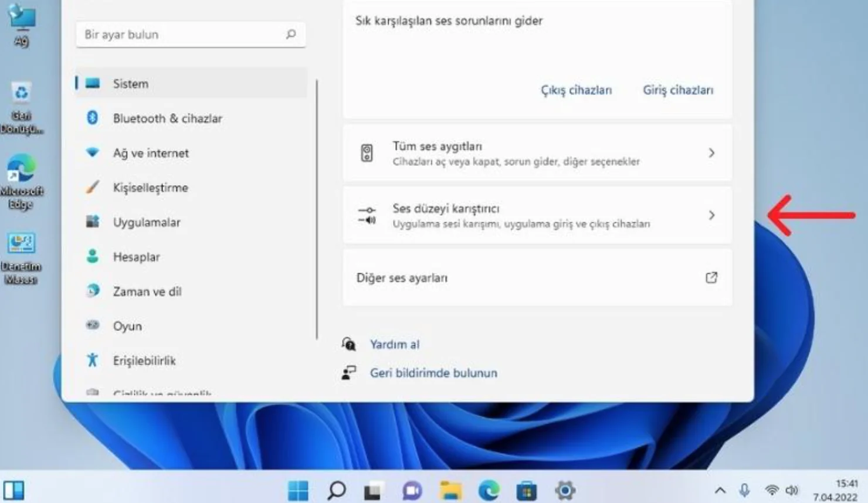
Task: Click the Giriş cihazları link
Action: coord(678,90)
